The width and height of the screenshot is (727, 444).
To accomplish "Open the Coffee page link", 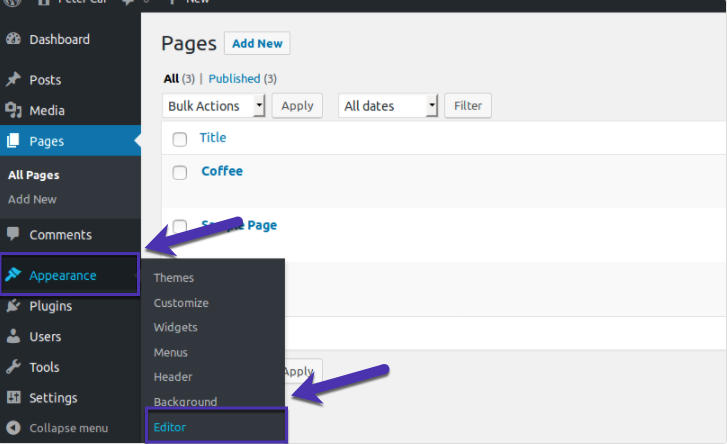I will (x=222, y=171).
